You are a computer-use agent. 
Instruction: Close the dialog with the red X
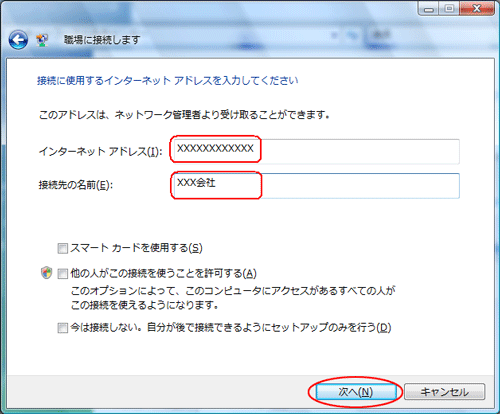[x=477, y=9]
